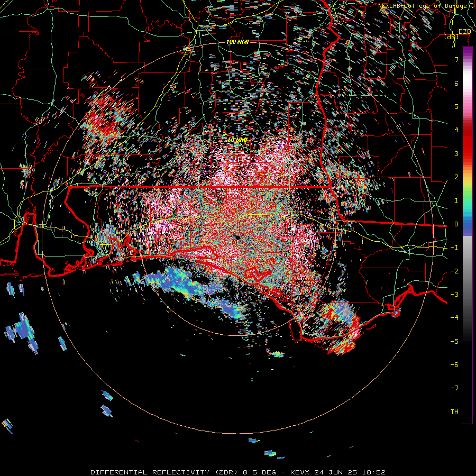Image resolution: width=476 pixels, height=476 pixels.
Task: Click the color scale label "-5"
Action: (454, 342)
